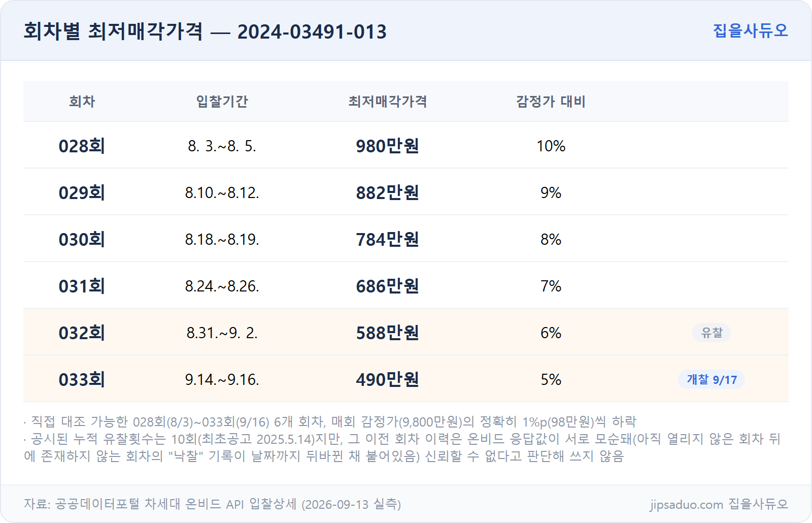Click the 686만원 price cell

click(387, 286)
